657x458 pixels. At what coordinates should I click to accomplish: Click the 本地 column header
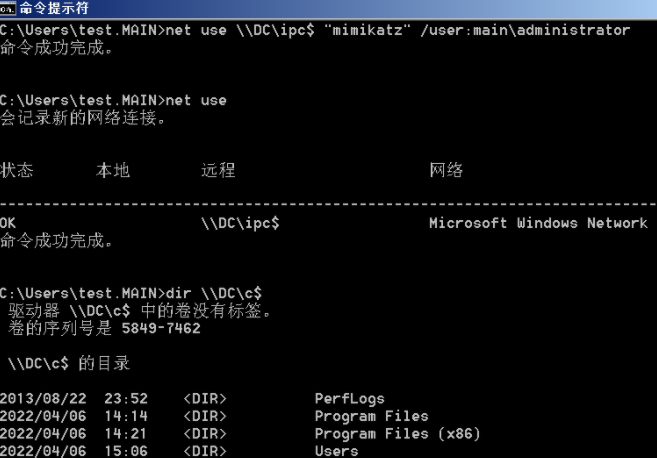pyautogui.click(x=113, y=170)
